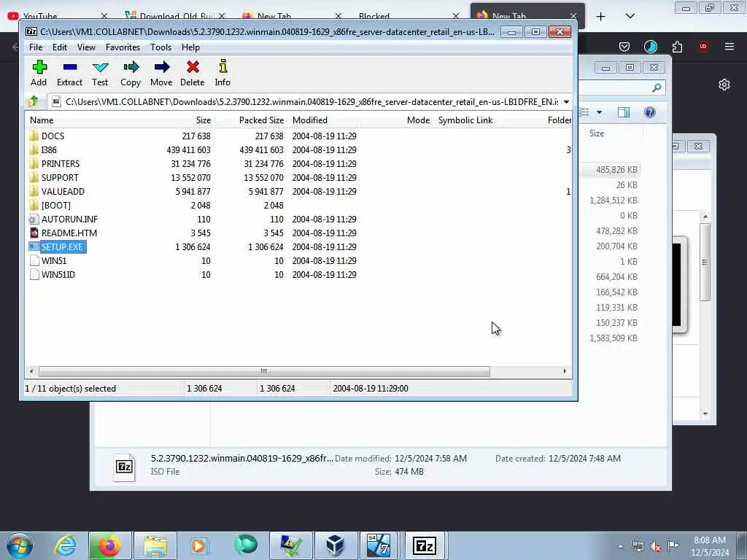Open the uBlock Origin extension icon

point(703,46)
